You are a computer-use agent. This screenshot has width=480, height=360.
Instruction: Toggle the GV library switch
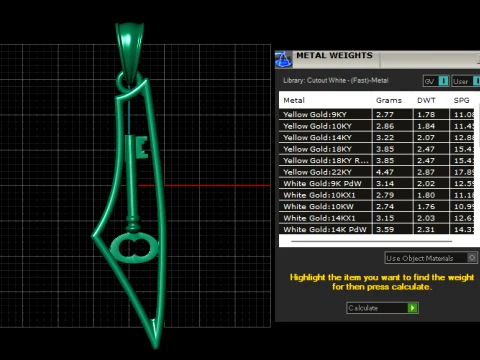[x=436, y=81]
